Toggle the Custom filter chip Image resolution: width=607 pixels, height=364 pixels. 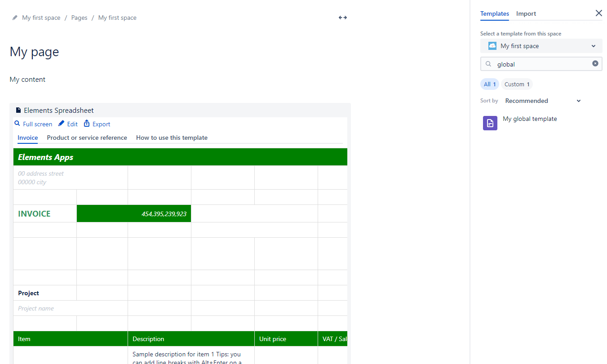(x=516, y=84)
